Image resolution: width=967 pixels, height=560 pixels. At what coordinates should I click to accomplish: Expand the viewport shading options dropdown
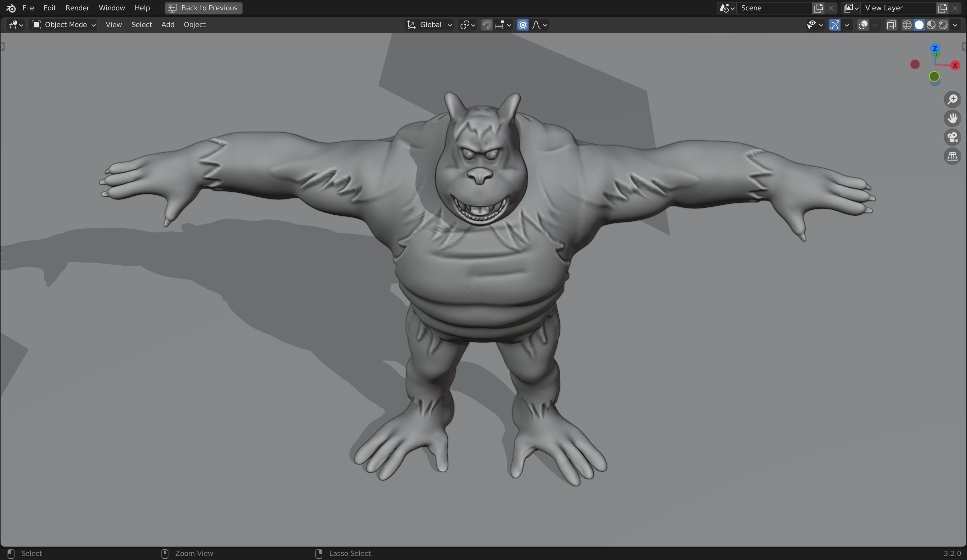click(955, 25)
